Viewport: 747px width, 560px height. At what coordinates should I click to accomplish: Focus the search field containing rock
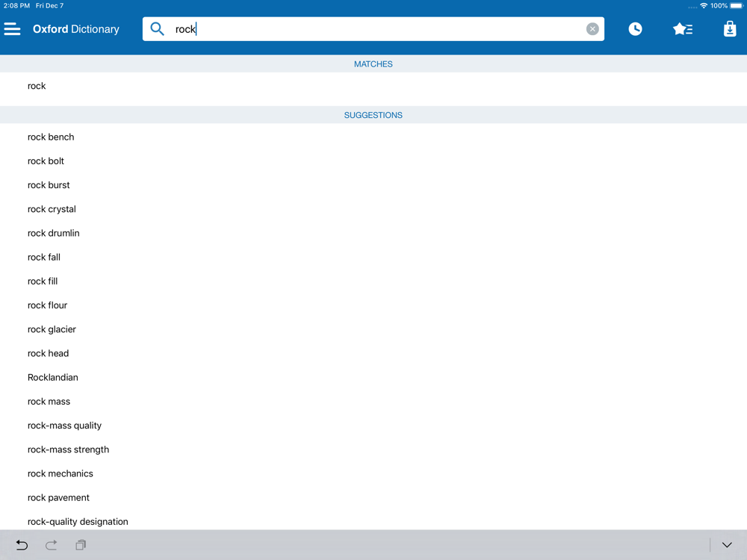coord(373,29)
